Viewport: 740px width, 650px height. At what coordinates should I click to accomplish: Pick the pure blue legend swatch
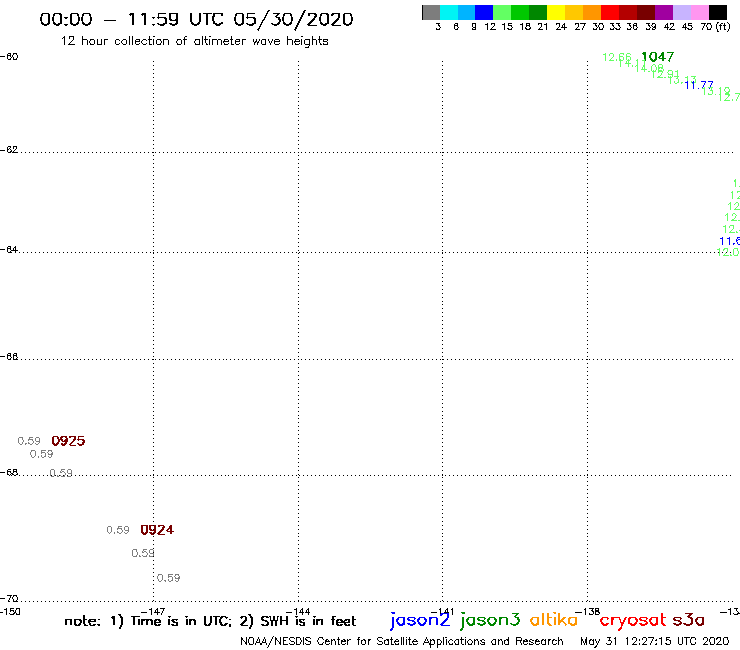(x=484, y=12)
